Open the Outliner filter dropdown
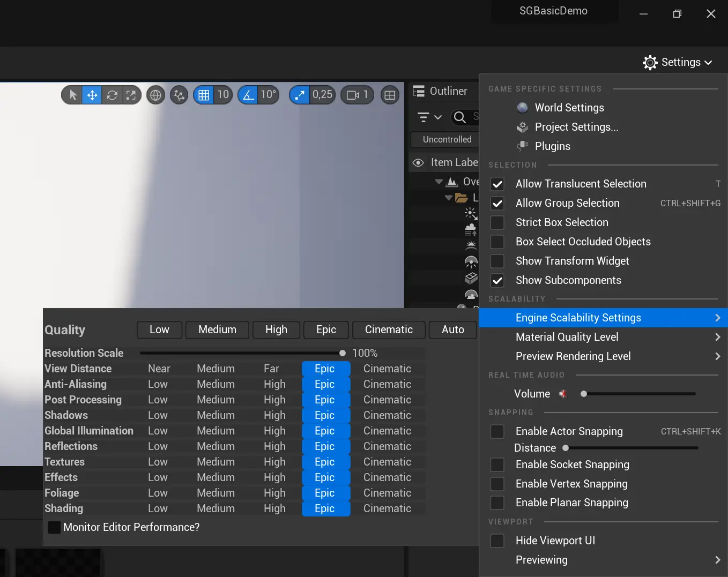The image size is (728, 577). [427, 117]
